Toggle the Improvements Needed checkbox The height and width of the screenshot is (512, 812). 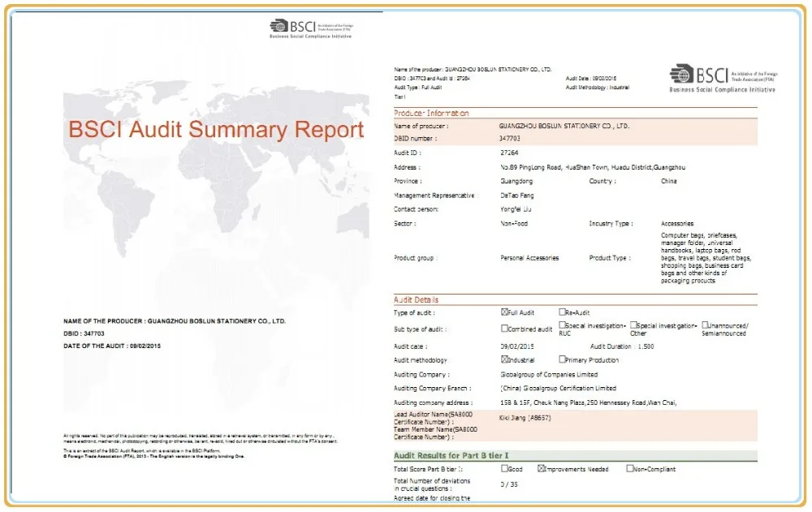pyautogui.click(x=542, y=469)
